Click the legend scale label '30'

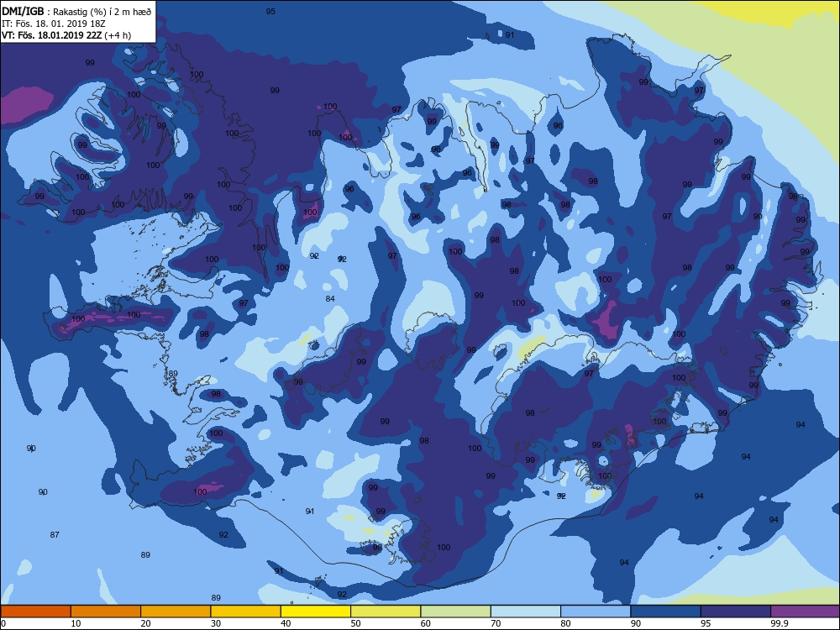tap(216, 623)
